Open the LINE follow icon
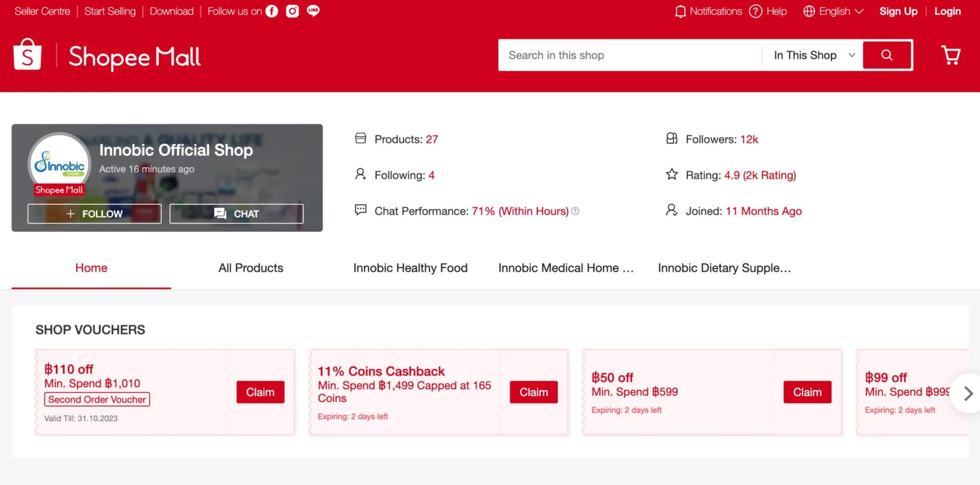The image size is (980, 485). coord(313,11)
